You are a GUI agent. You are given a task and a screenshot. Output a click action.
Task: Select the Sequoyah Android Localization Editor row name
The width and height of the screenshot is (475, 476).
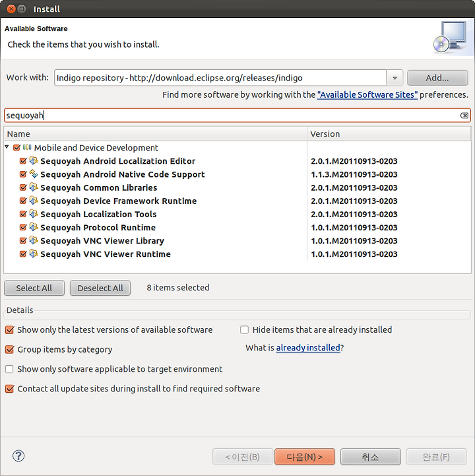point(117,161)
